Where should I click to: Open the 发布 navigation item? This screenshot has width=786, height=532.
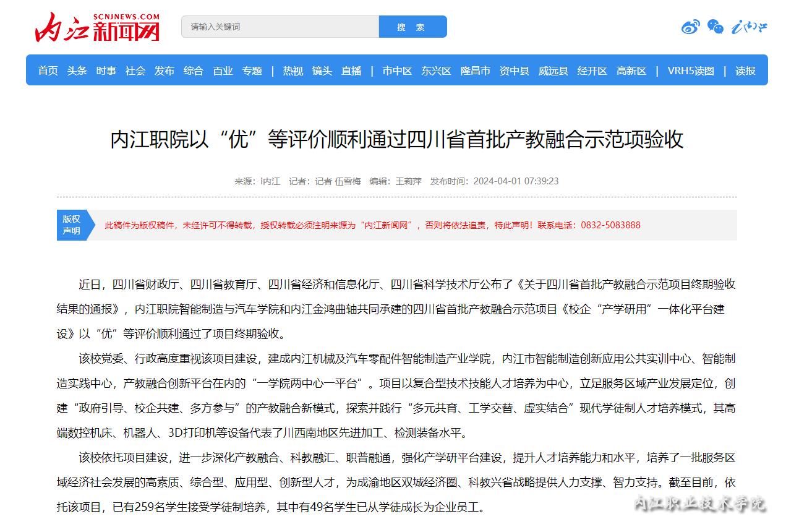(164, 71)
